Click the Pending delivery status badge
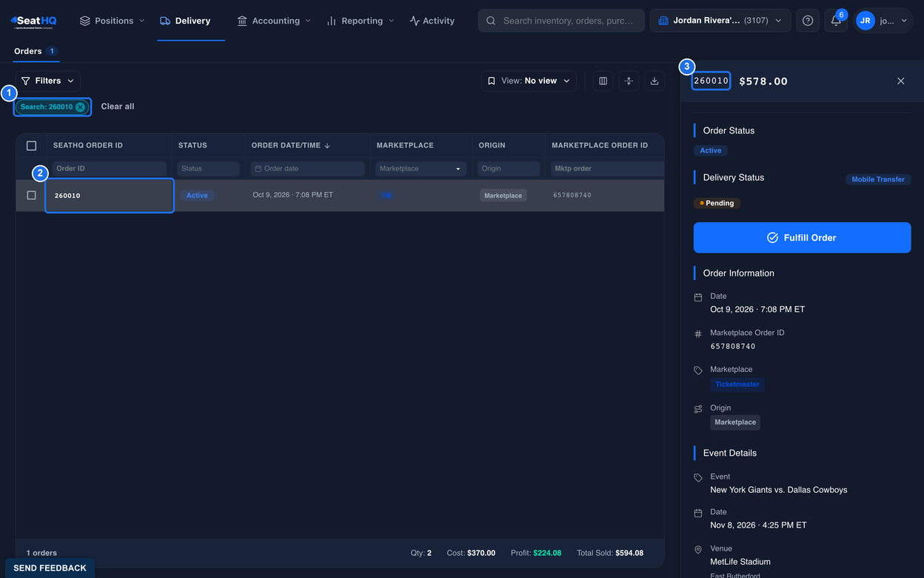The image size is (924, 578). 716,203
